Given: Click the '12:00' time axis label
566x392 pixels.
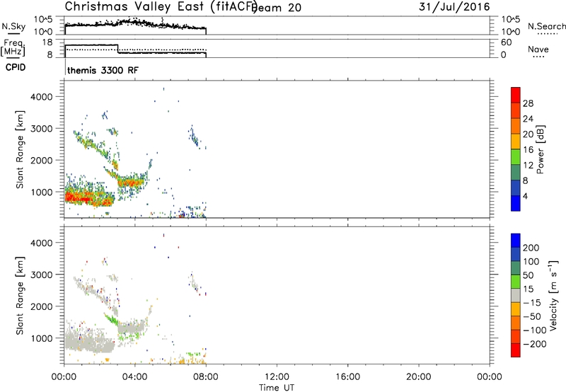Looking at the screenshot, I should coord(277,377).
